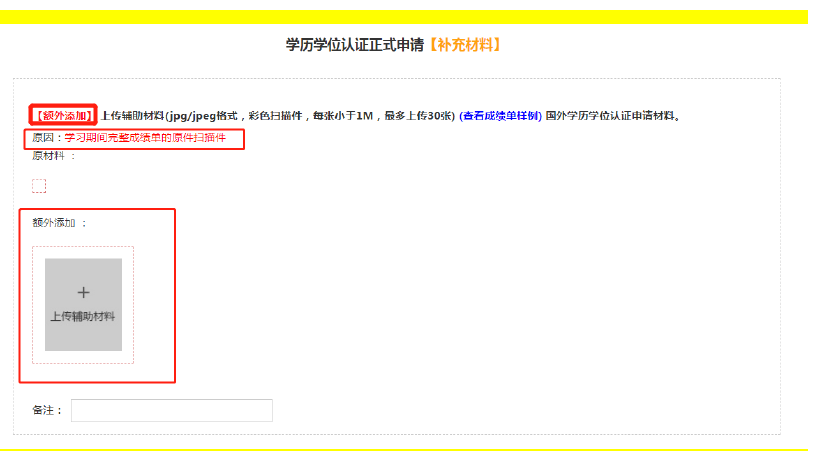The height and width of the screenshot is (451, 831).
Task: Click the 备注： label
Action: (47, 410)
